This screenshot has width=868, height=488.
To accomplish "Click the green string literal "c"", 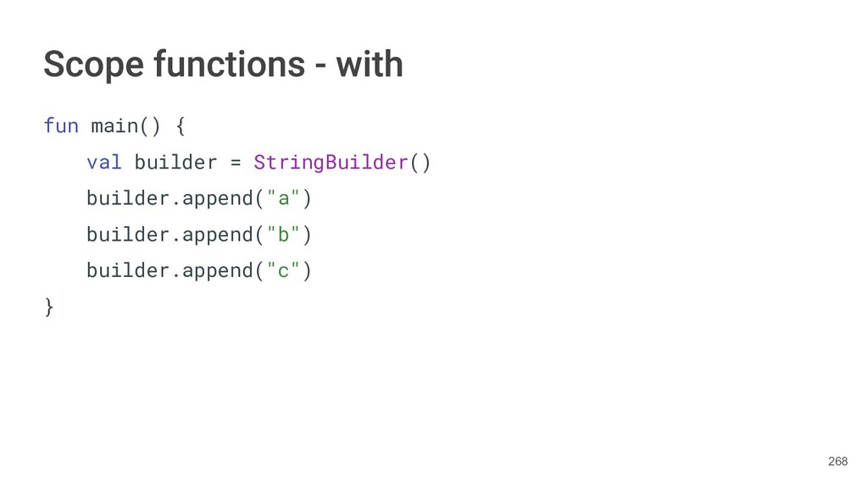I will pos(283,270).
